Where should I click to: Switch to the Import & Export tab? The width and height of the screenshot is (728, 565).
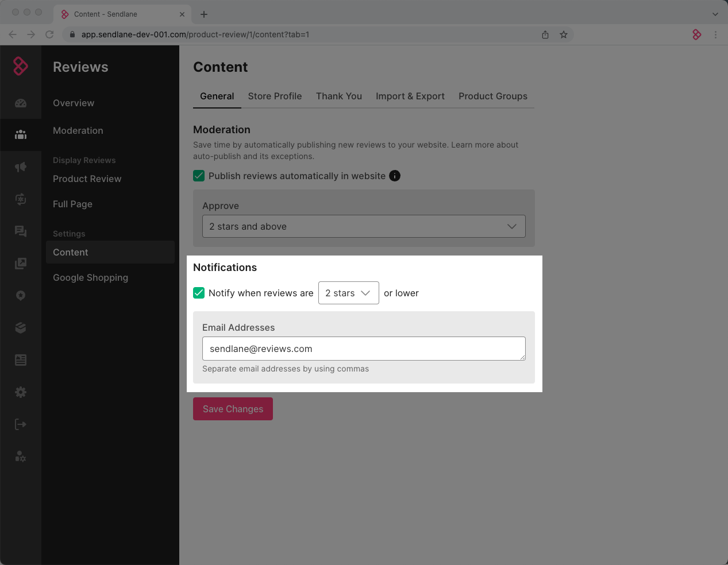coord(410,96)
